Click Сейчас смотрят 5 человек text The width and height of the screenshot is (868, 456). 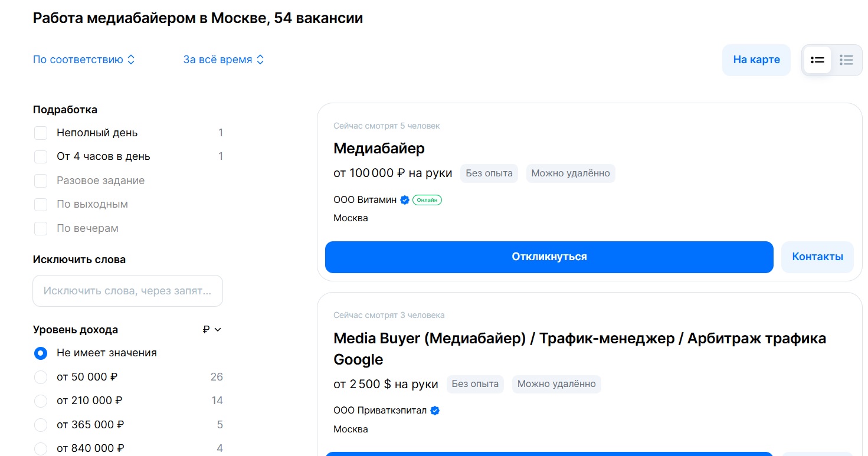coord(386,126)
